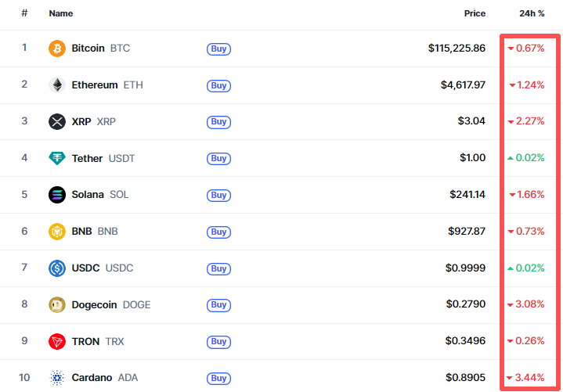The height and width of the screenshot is (392, 563).
Task: Click the Ethereum diamond icon
Action: [57, 85]
